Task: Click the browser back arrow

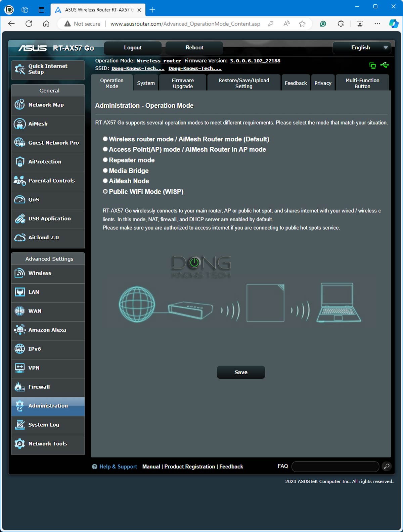Action: (x=11, y=23)
